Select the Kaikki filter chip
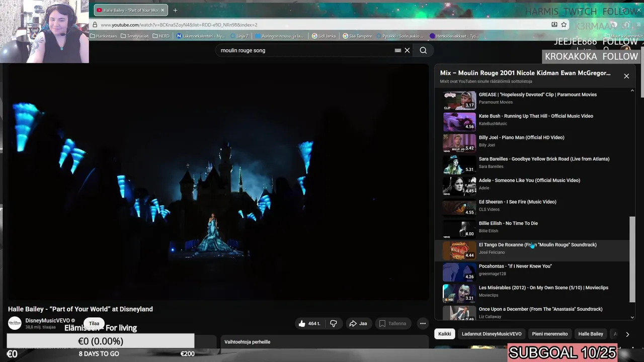This screenshot has height=362, width=644. tap(445, 334)
